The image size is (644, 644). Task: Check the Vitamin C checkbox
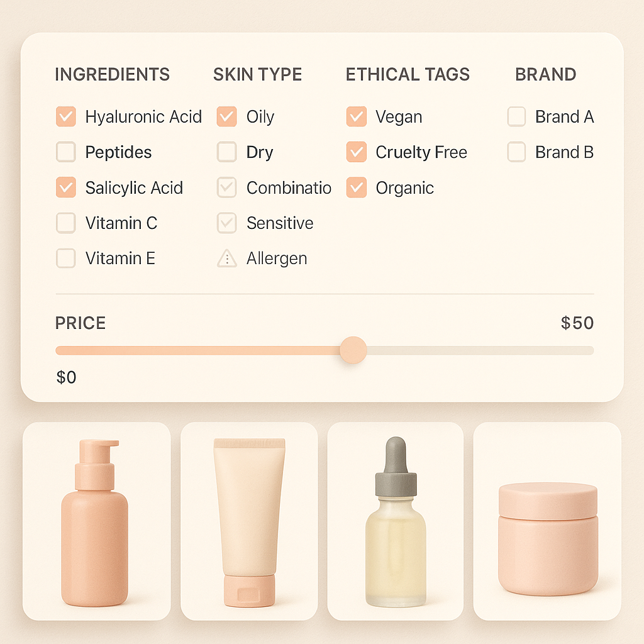[65, 223]
